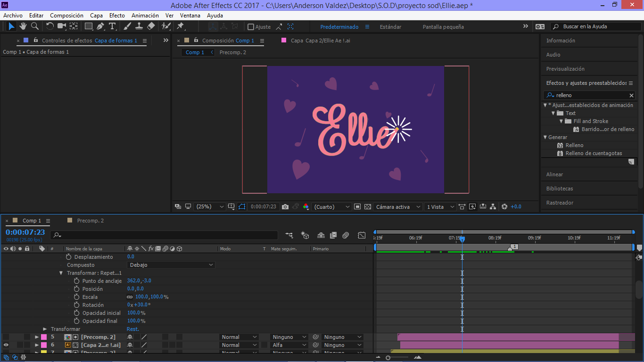Select the Pen tool
Screen dimensions: 644x362
tap(100, 26)
